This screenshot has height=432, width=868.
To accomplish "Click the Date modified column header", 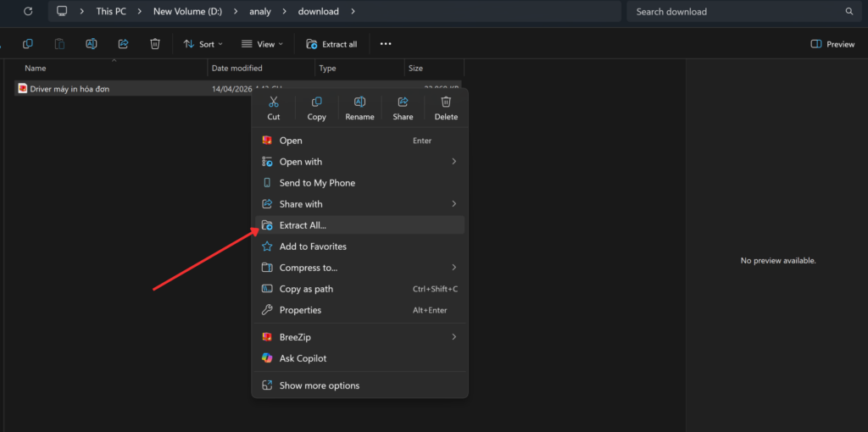I will (237, 68).
